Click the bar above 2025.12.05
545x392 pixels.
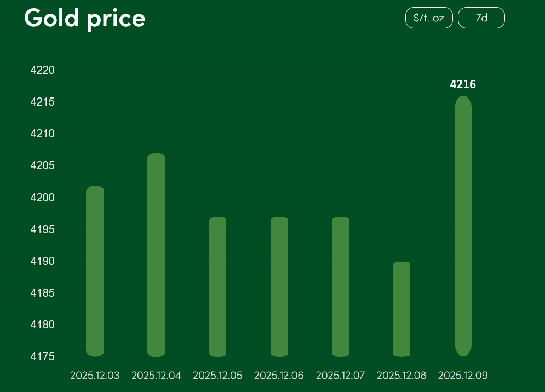click(x=218, y=287)
